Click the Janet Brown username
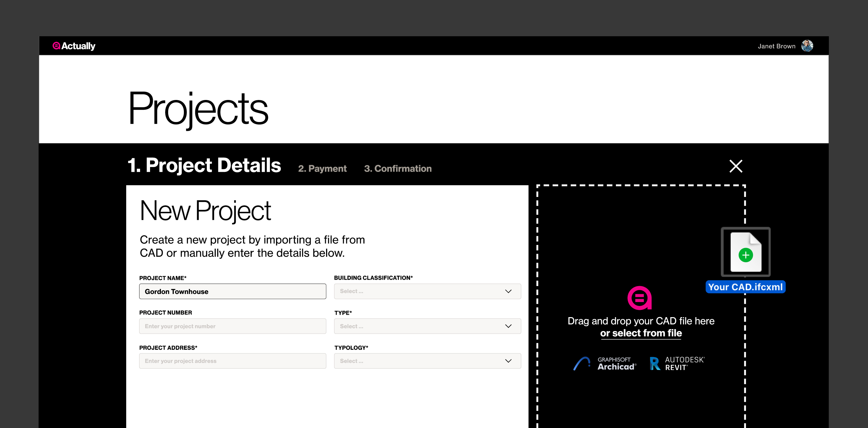The width and height of the screenshot is (868, 428). 776,46
